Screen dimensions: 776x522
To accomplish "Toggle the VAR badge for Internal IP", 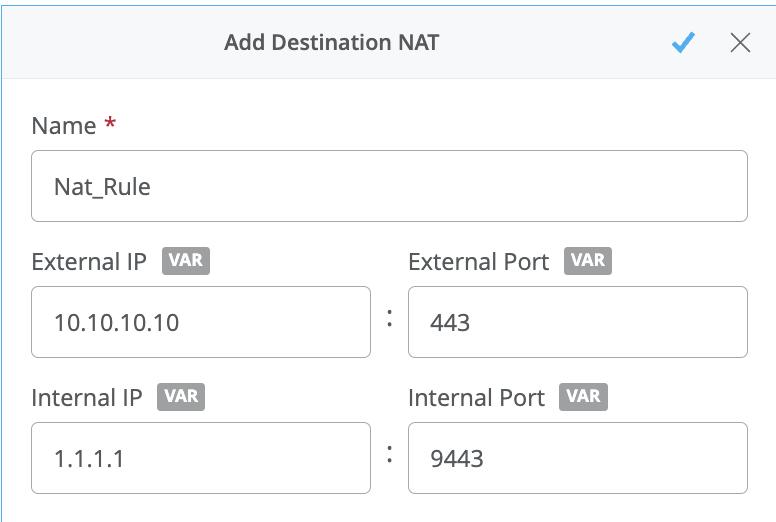I will click(181, 397).
